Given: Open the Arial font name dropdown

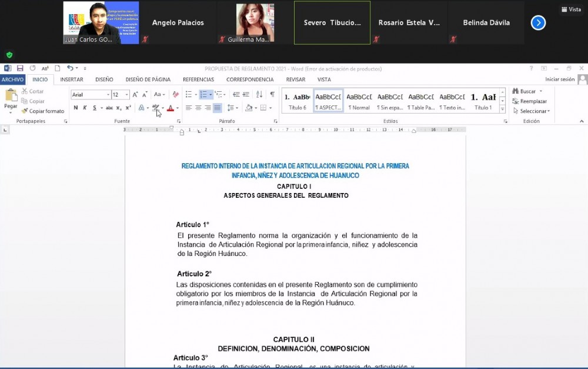Looking at the screenshot, I should tap(108, 95).
